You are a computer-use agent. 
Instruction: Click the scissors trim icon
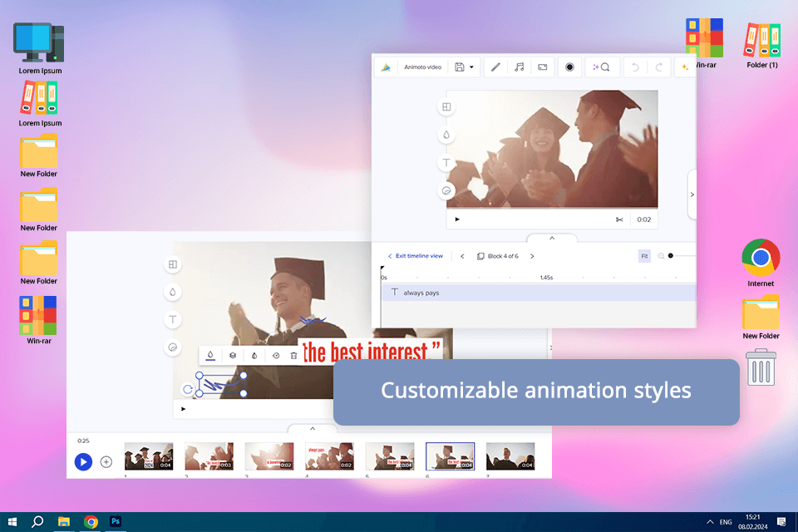pos(619,219)
